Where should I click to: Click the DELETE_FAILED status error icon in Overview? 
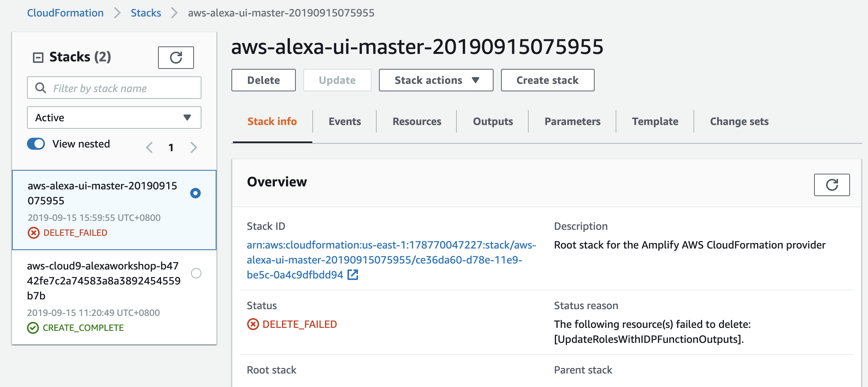(x=253, y=324)
